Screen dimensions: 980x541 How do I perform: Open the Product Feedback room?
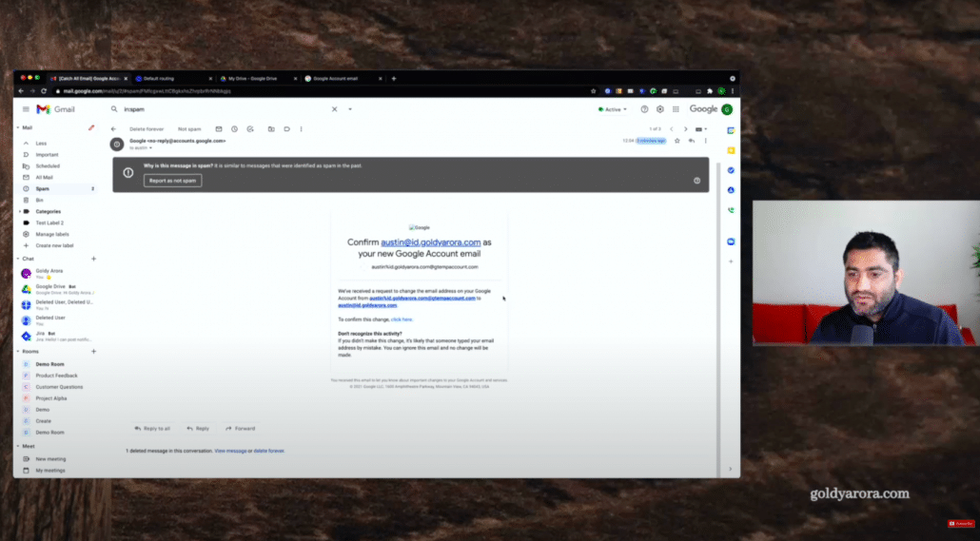(x=56, y=376)
